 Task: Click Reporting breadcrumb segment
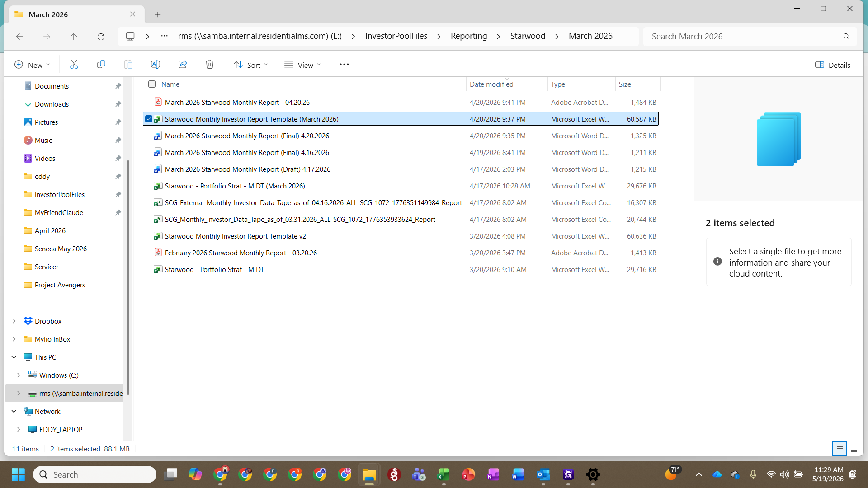pos(469,36)
